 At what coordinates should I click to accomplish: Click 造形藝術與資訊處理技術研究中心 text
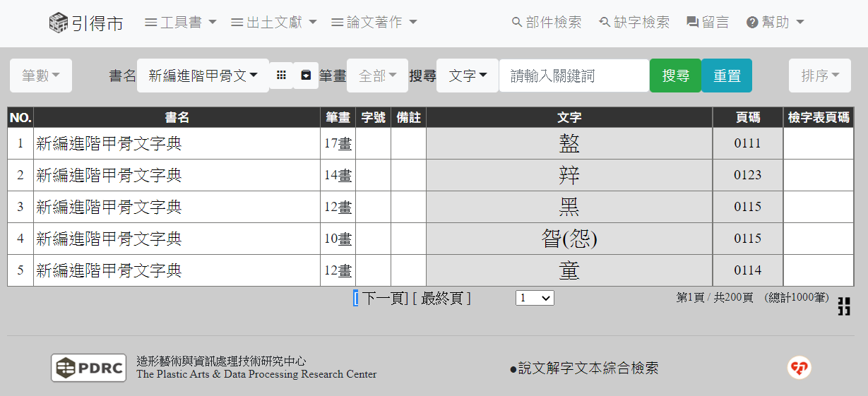[221, 361]
